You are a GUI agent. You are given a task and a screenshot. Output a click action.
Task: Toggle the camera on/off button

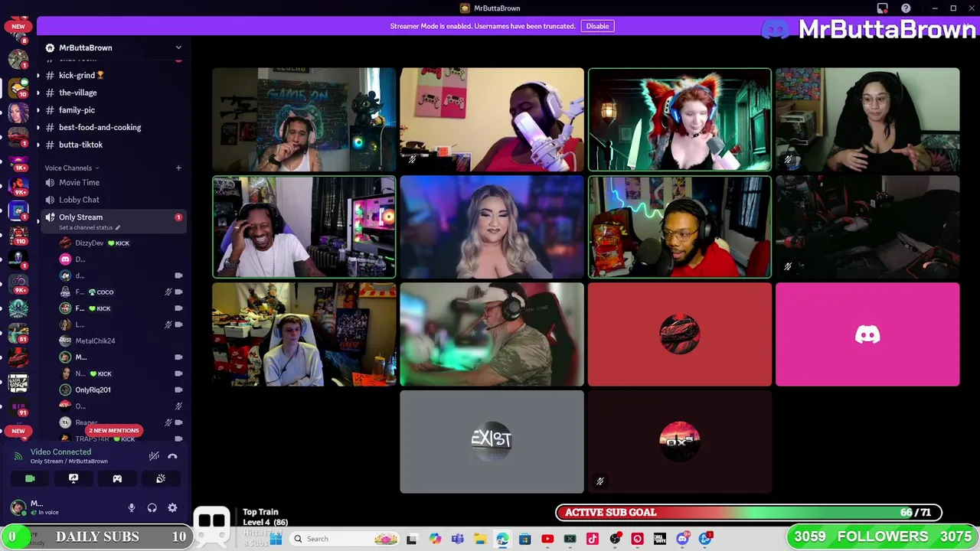(x=30, y=478)
